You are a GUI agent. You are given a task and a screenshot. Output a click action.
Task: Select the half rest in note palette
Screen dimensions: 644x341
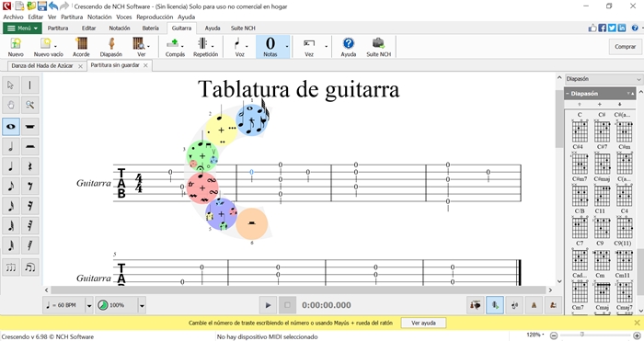pyautogui.click(x=30, y=146)
